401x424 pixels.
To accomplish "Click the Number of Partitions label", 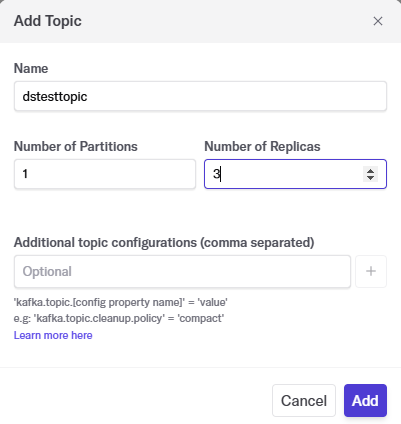I will point(76,146).
